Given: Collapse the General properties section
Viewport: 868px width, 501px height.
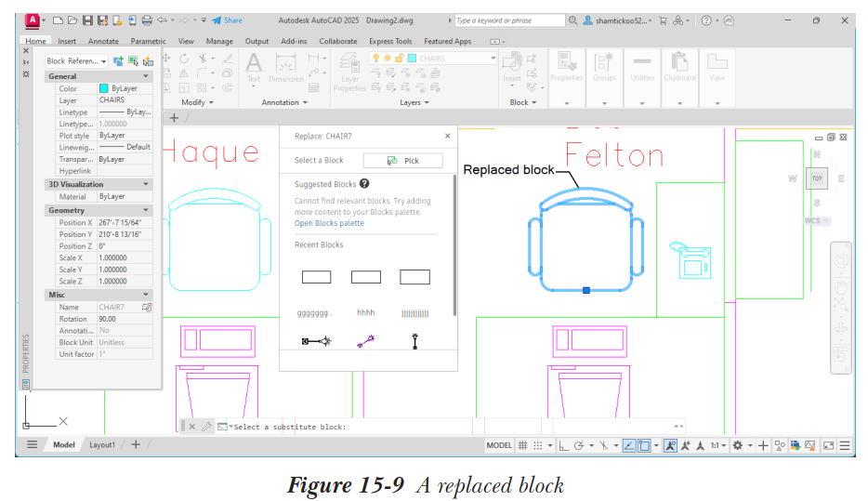Looking at the screenshot, I should click(x=146, y=76).
